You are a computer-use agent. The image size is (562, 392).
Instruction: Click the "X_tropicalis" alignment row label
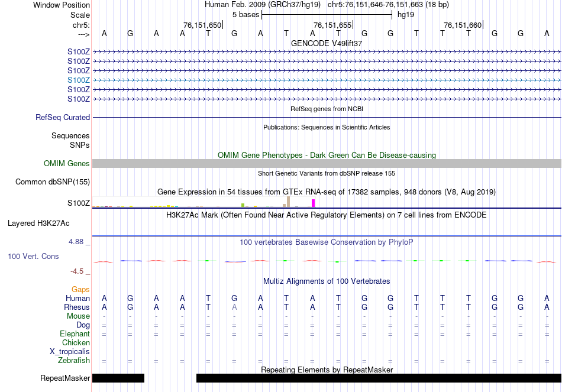[x=70, y=352]
